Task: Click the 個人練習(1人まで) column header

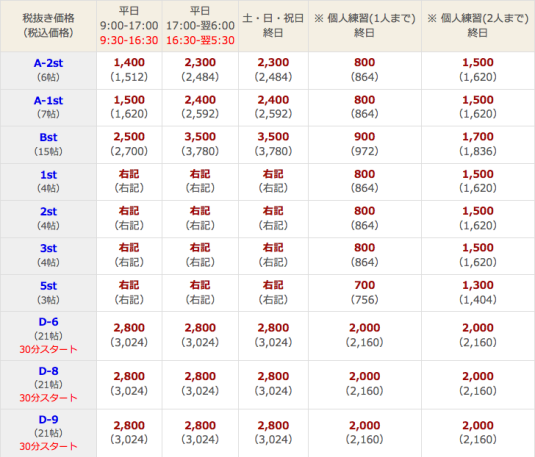Action: tap(365, 26)
